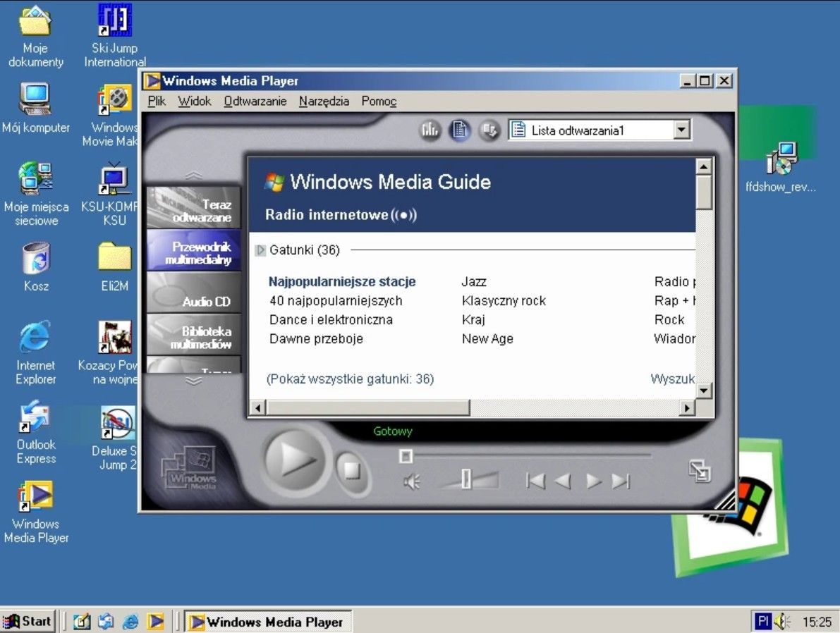
Task: Go to previous track button
Action: click(x=536, y=481)
